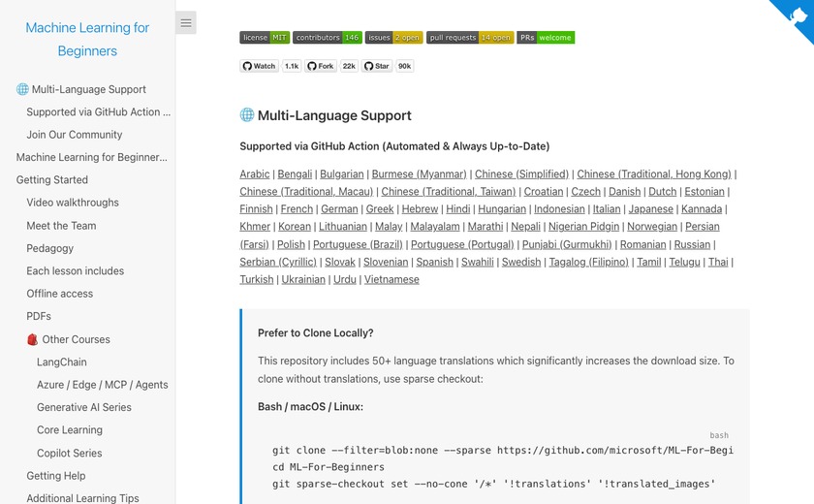Open the Punjabi (Gurmukhi) translation link
The height and width of the screenshot is (504, 814).
click(x=567, y=244)
